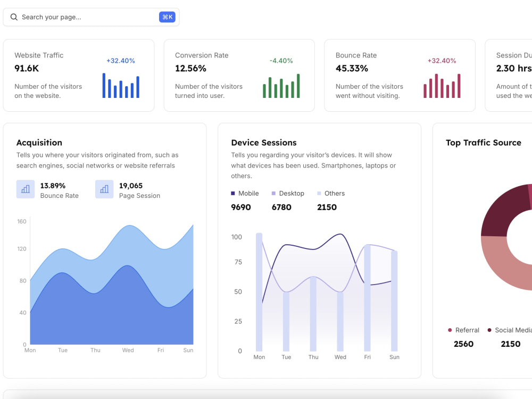Click the 2560 Referral value
Viewport: 532px width, 399px height.
point(463,344)
